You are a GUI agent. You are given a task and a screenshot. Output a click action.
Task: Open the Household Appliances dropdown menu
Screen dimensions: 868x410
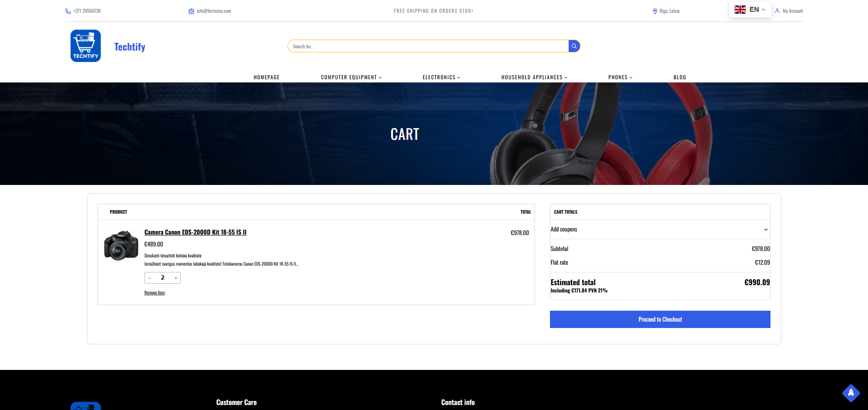[x=534, y=77]
